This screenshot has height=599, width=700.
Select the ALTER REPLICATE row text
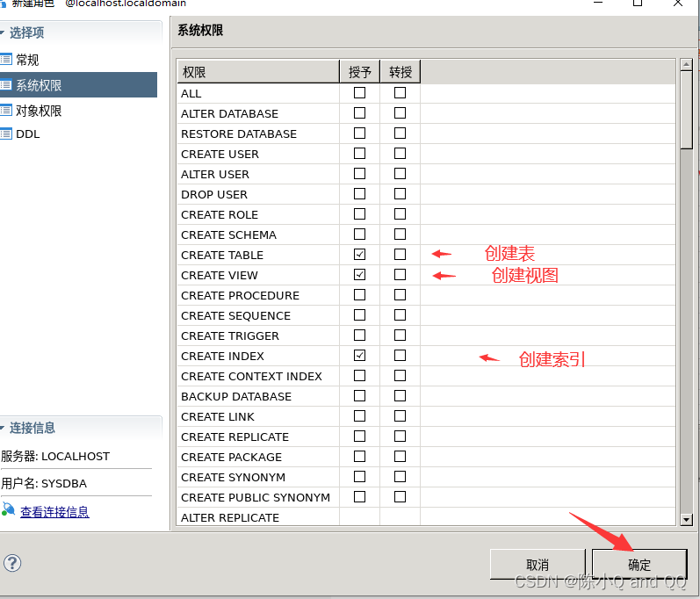click(230, 518)
